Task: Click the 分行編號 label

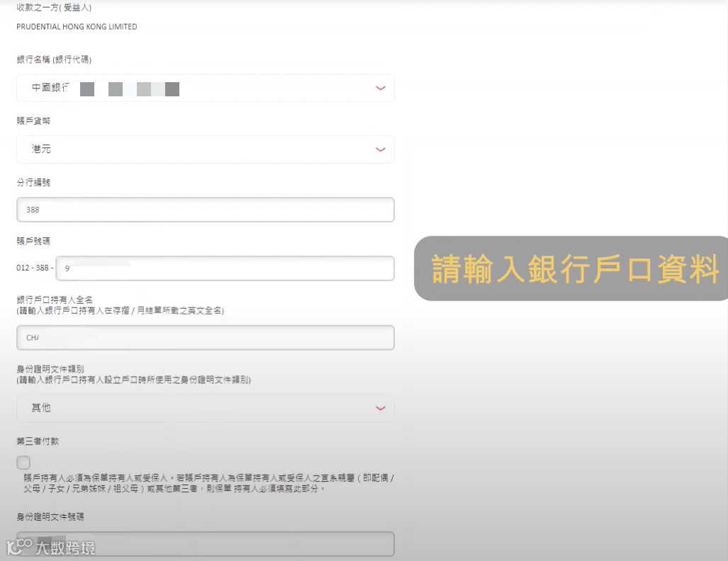Action: pos(33,182)
